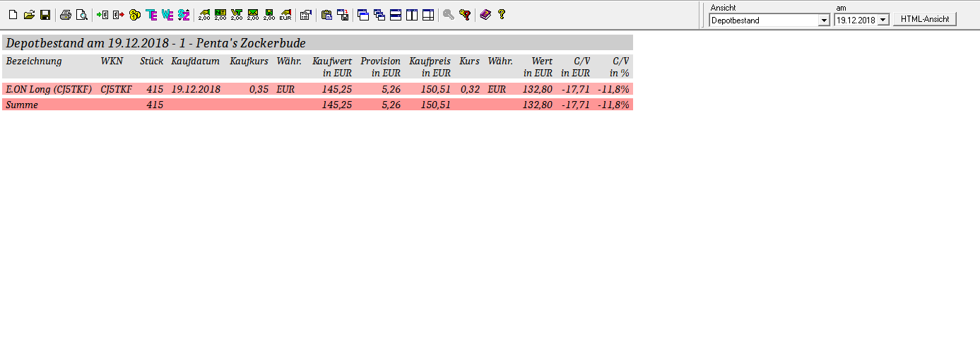This screenshot has height=357, width=980.
Task: Click the VT 2,00 price icon
Action: click(237, 14)
